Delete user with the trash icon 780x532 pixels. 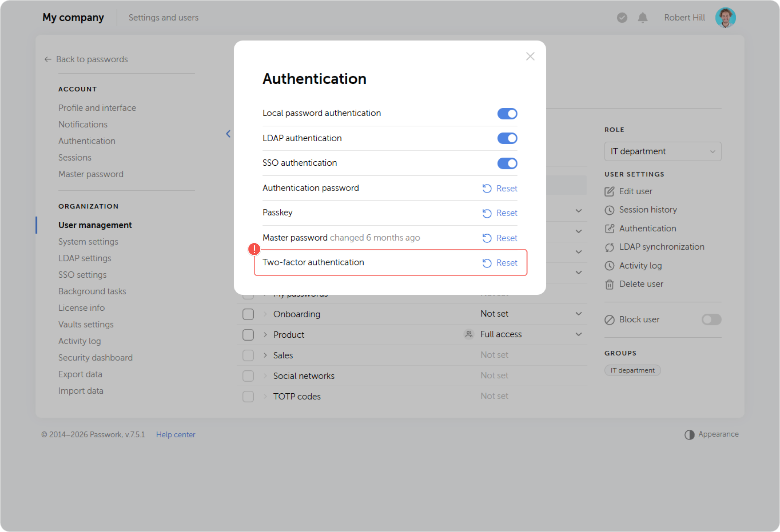[x=609, y=284]
